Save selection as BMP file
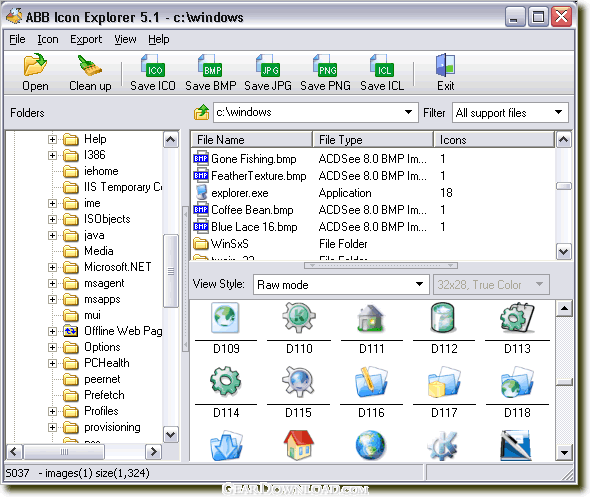 [211, 73]
